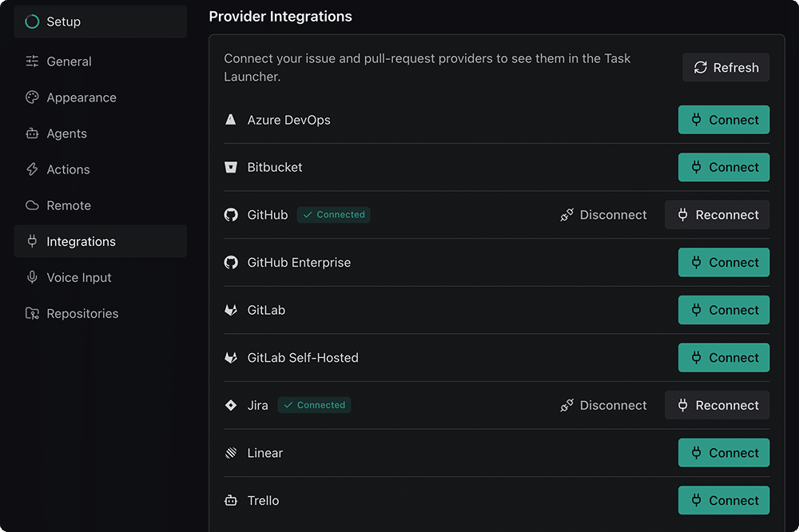Go to Agents settings
799x532 pixels.
101,133
